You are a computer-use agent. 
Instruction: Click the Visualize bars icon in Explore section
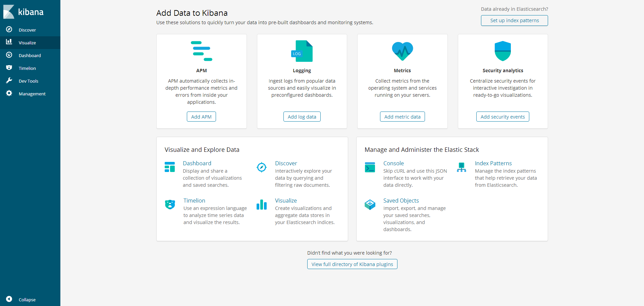(x=262, y=204)
